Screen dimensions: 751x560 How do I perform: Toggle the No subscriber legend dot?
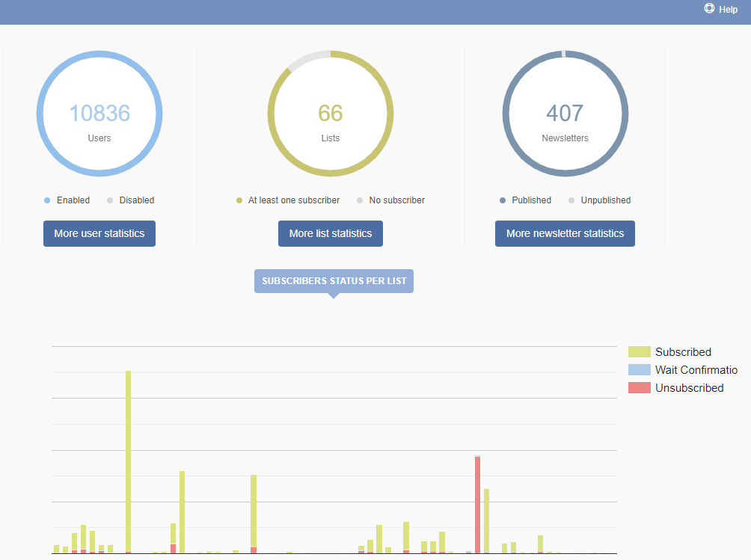[360, 200]
